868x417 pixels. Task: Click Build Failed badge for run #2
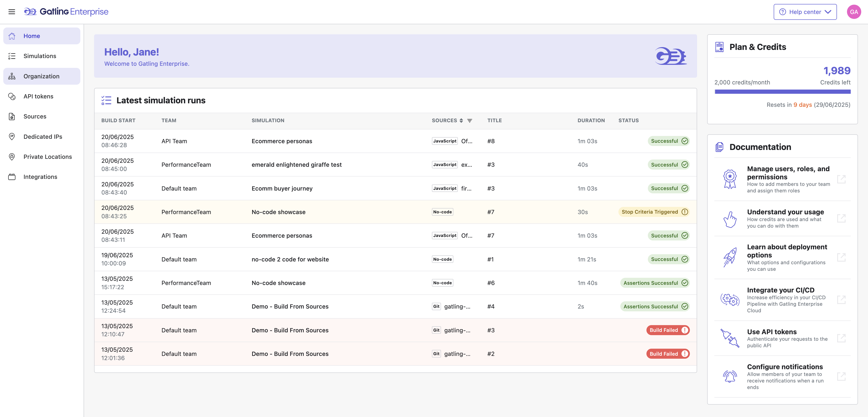[667, 354]
